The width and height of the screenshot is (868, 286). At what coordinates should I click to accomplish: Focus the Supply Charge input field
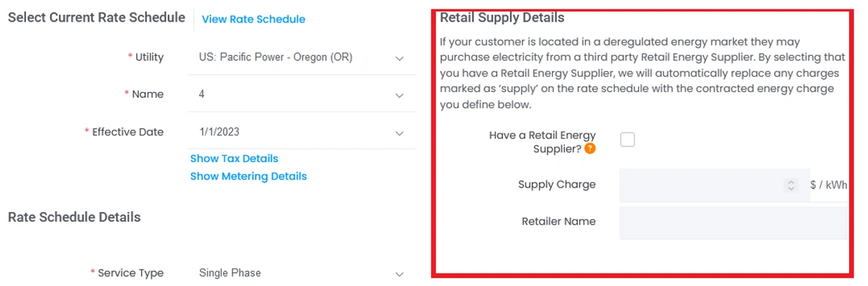[x=710, y=185]
